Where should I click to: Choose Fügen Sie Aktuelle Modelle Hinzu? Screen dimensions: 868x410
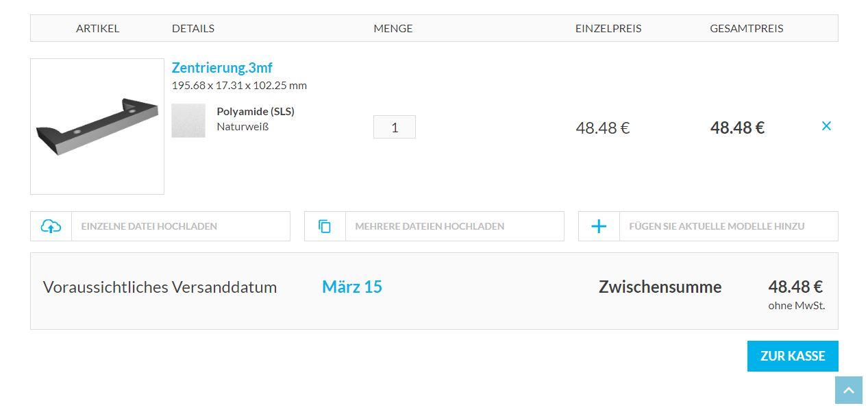point(717,226)
